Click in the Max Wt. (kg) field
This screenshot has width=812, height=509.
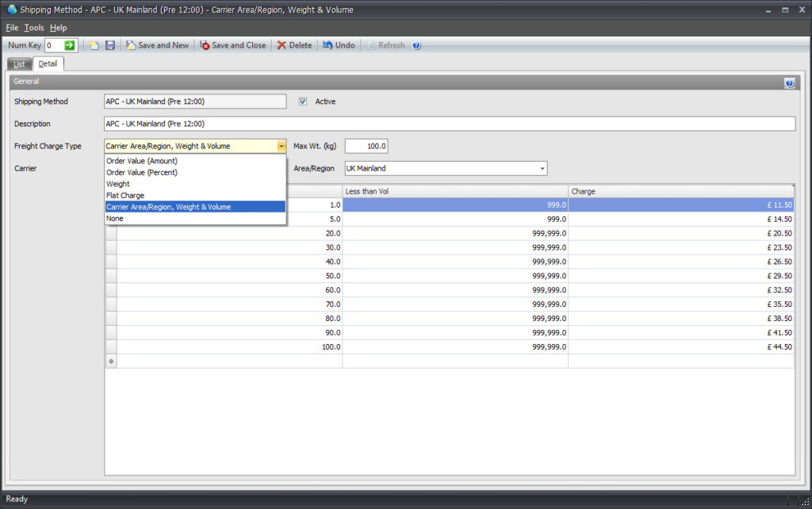click(366, 146)
